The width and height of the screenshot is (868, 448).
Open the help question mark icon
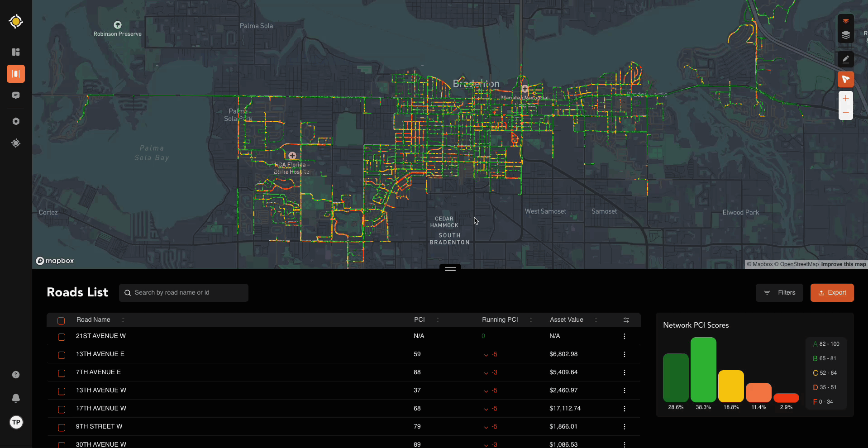click(x=16, y=375)
